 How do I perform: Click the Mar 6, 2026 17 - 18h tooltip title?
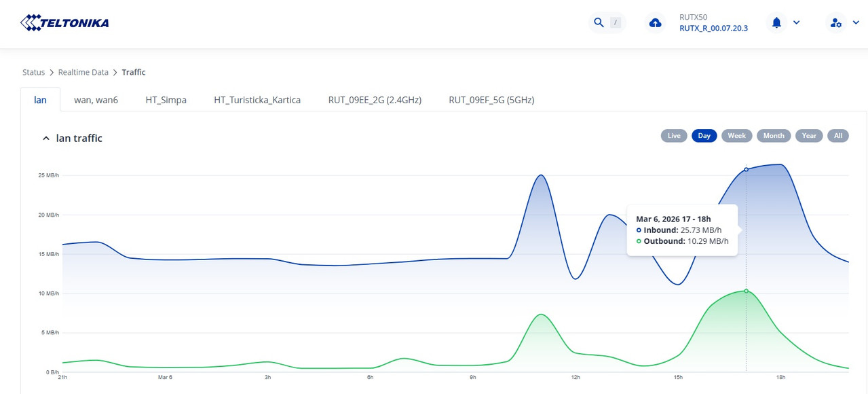(673, 219)
